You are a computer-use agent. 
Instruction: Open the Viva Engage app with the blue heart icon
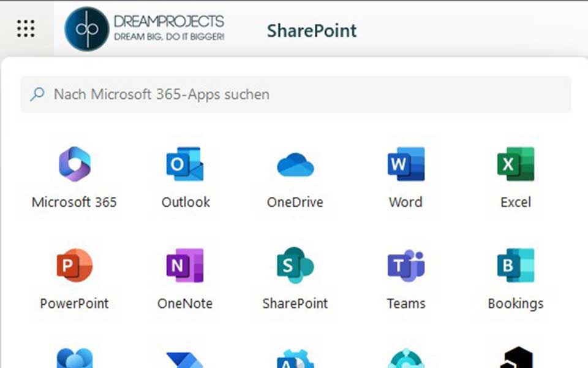coord(74,358)
